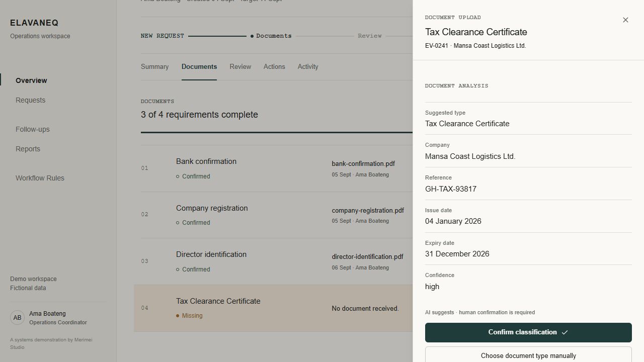Click Confirm classification button
This screenshot has height=362, width=644.
coord(528,332)
